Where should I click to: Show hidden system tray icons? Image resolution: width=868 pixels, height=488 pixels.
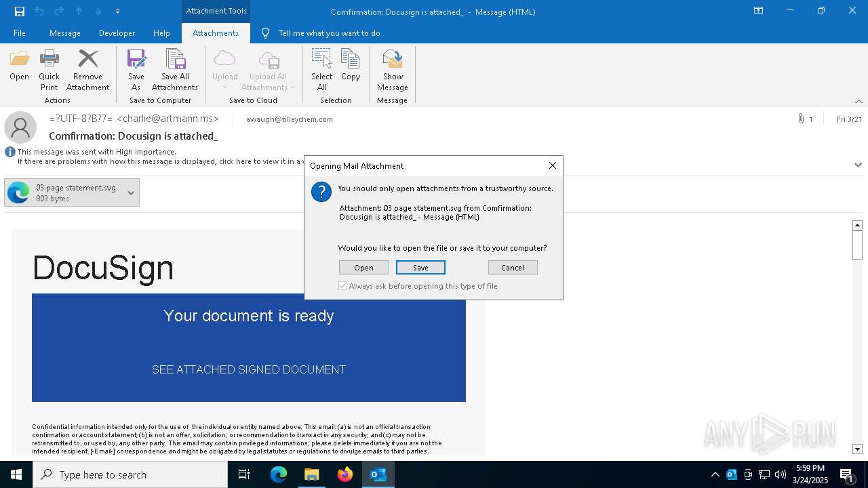[x=715, y=474]
